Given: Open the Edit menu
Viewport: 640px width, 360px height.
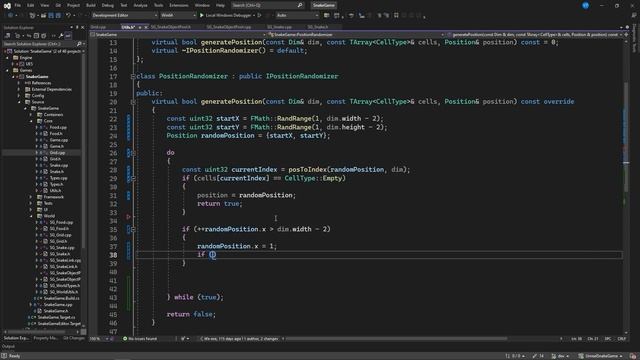Looking at the screenshot, I should click(x=31, y=5).
